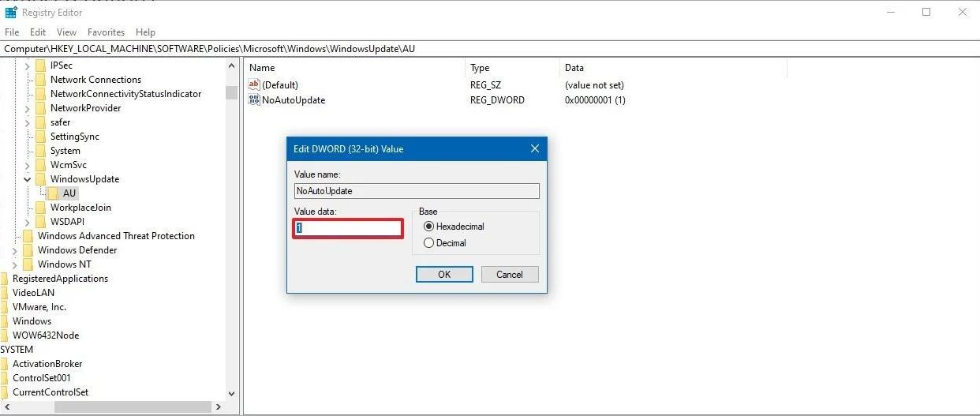Maximize the Registry Editor window
The width and height of the screenshot is (980, 416).
pyautogui.click(x=926, y=12)
